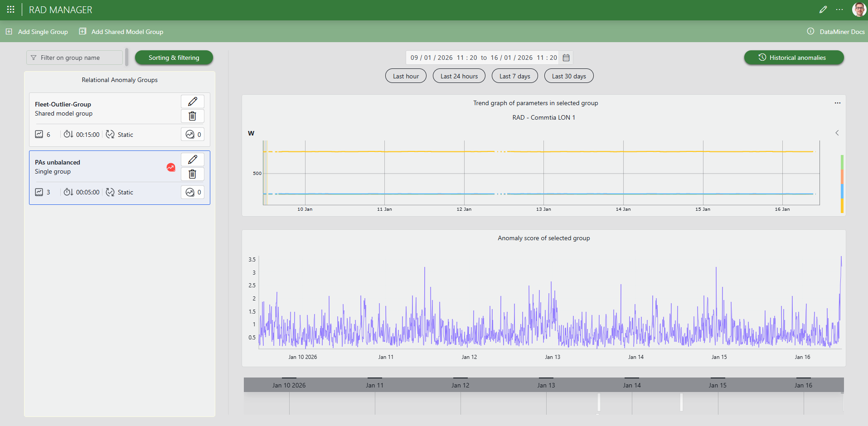Open anomaly count of Fleet-Outlier-Group
Screen dimensions: 868x426
(193, 135)
